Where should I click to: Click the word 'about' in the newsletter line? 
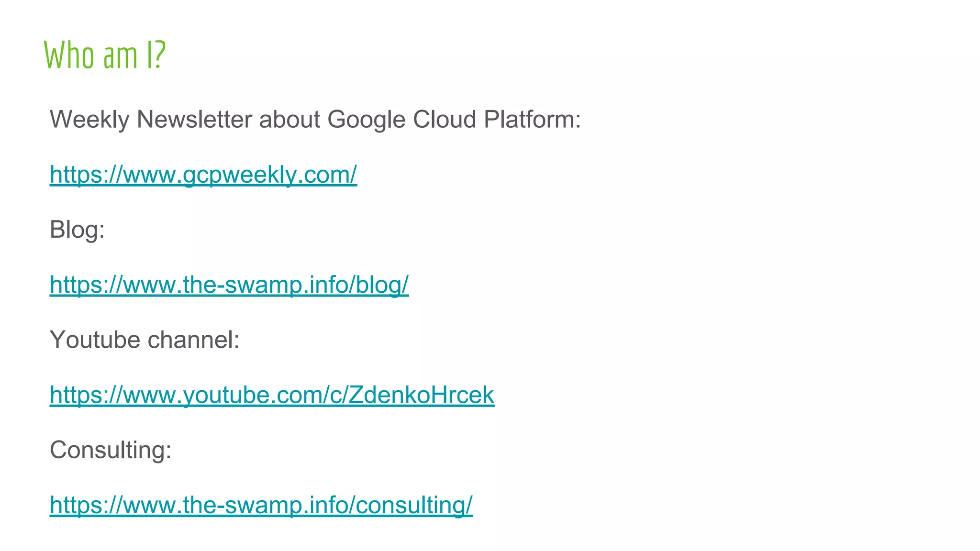click(290, 119)
